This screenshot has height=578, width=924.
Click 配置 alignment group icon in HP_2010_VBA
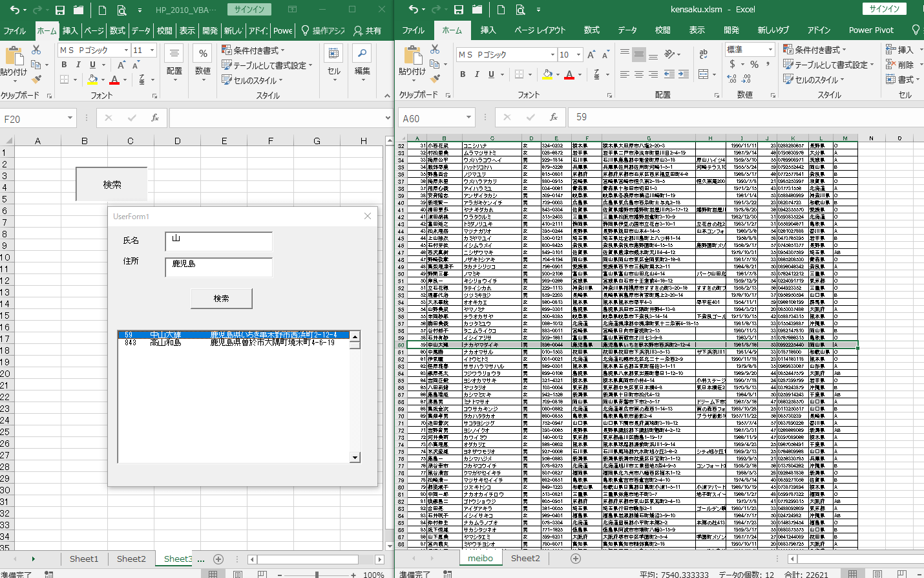174,54
